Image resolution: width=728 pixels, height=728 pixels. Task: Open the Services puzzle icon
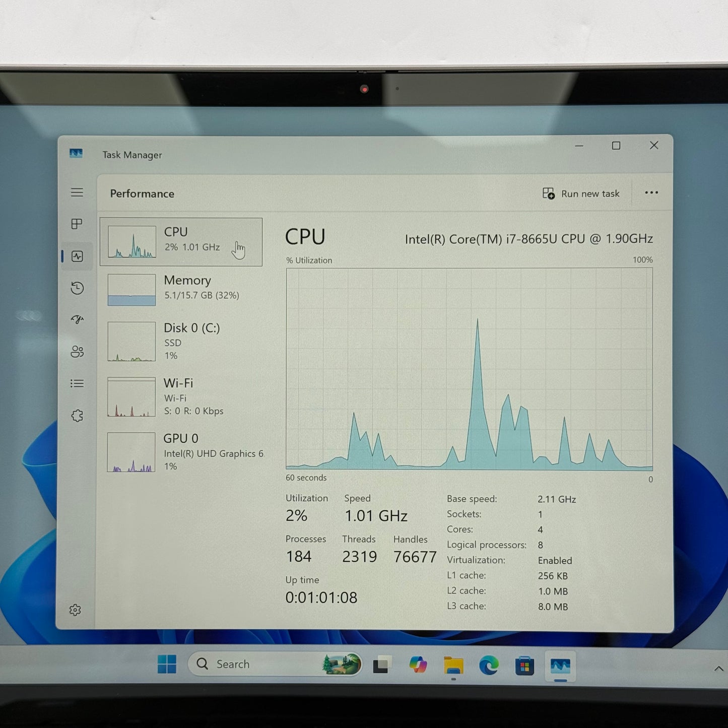77,416
